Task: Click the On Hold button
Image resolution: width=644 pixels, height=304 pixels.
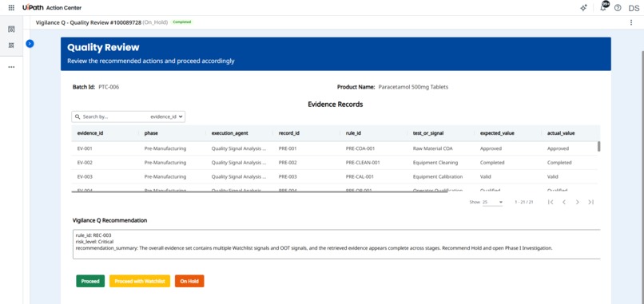Action: tap(189, 281)
